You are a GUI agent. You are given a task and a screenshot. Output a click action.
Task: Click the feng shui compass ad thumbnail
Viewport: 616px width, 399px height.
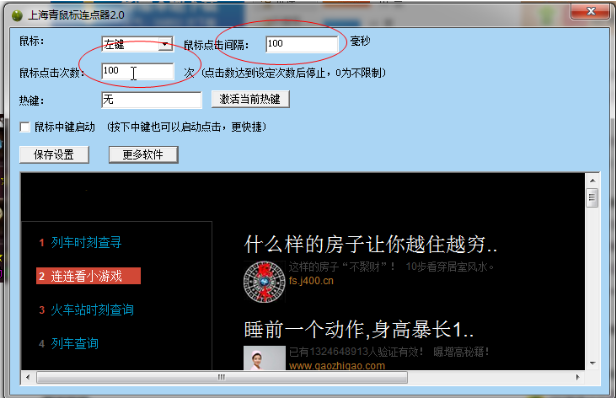coord(264,282)
